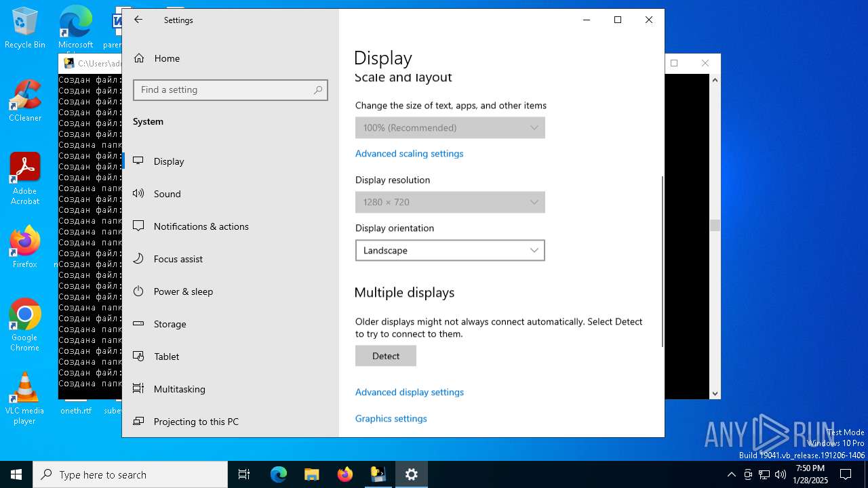This screenshot has height=488, width=868.
Task: Click scroll down arrow in console window
Action: [x=715, y=393]
